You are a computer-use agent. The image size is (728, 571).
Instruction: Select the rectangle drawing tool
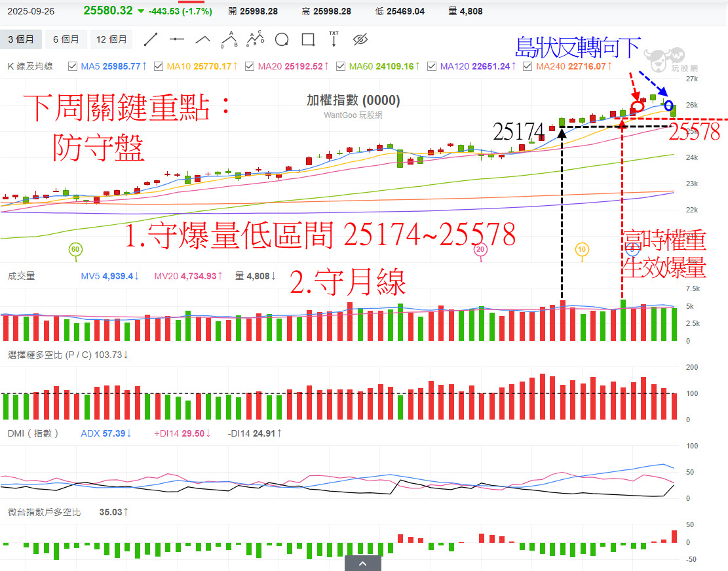click(x=307, y=39)
